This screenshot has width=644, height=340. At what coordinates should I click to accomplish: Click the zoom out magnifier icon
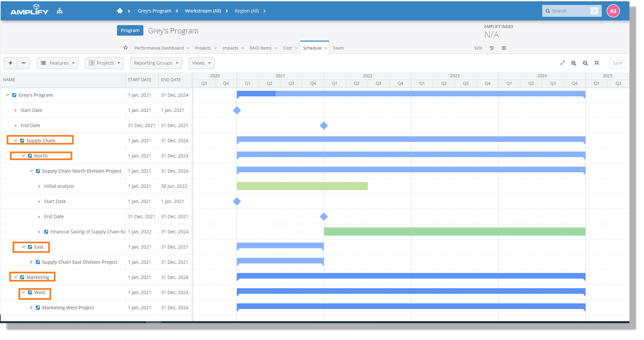585,63
